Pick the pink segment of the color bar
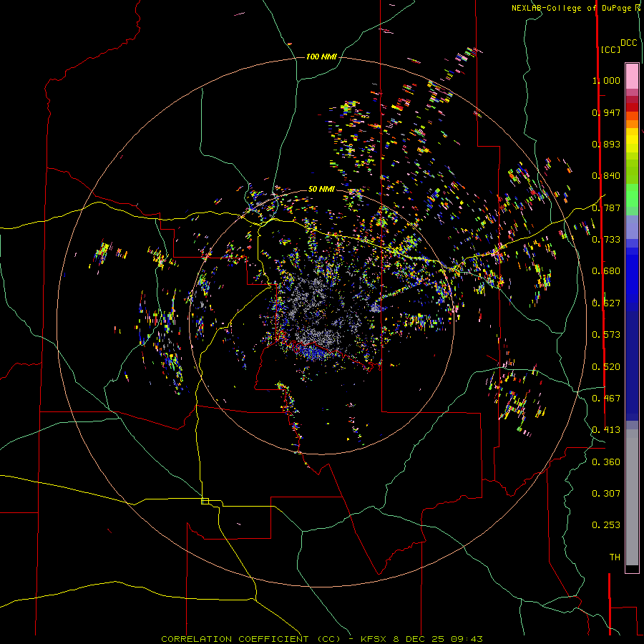Screen dimensions: 644x644 [x=632, y=76]
